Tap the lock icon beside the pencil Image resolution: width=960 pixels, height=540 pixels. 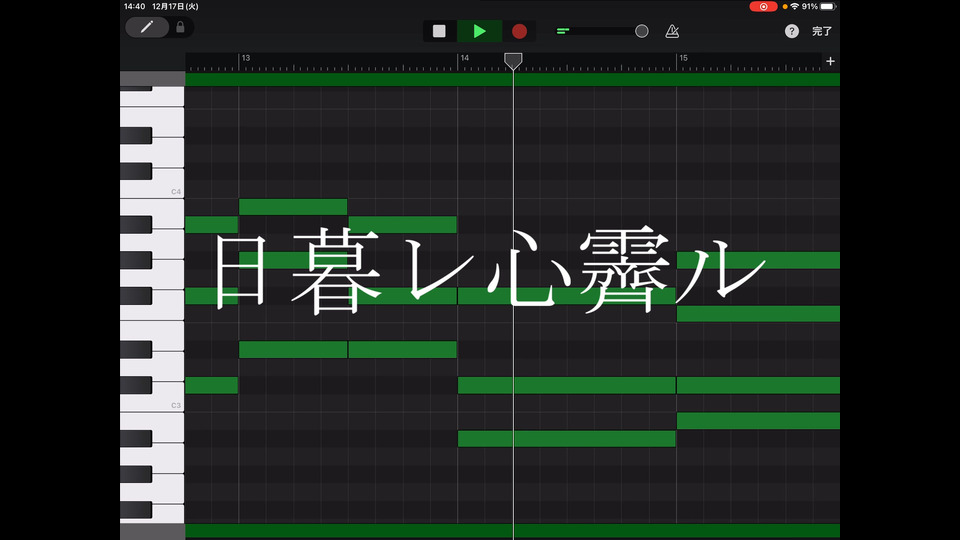[180, 28]
